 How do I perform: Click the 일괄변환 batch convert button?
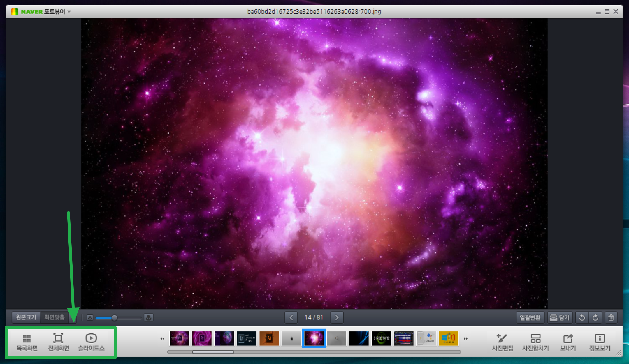(530, 317)
